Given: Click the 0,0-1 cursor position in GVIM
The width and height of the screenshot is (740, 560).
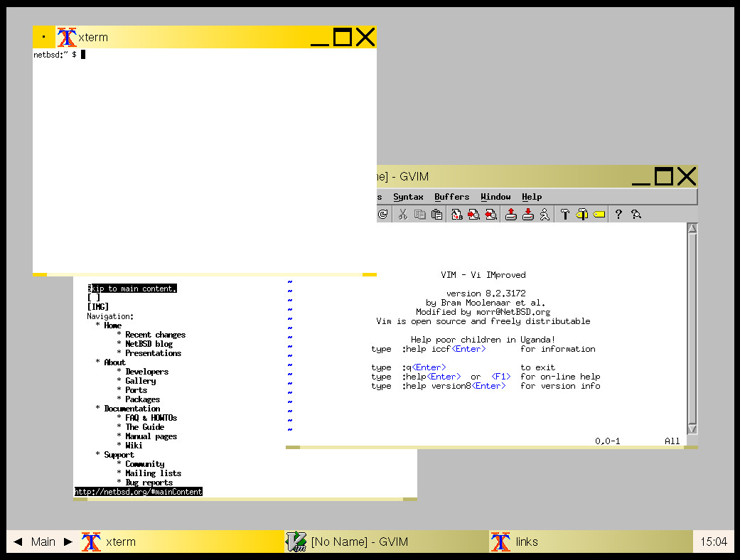Looking at the screenshot, I should point(607,441).
